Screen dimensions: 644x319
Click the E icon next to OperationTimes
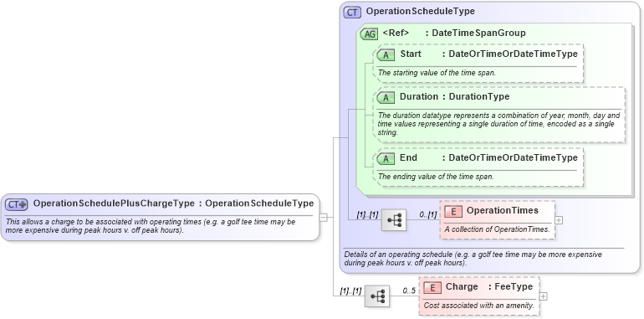click(x=453, y=211)
